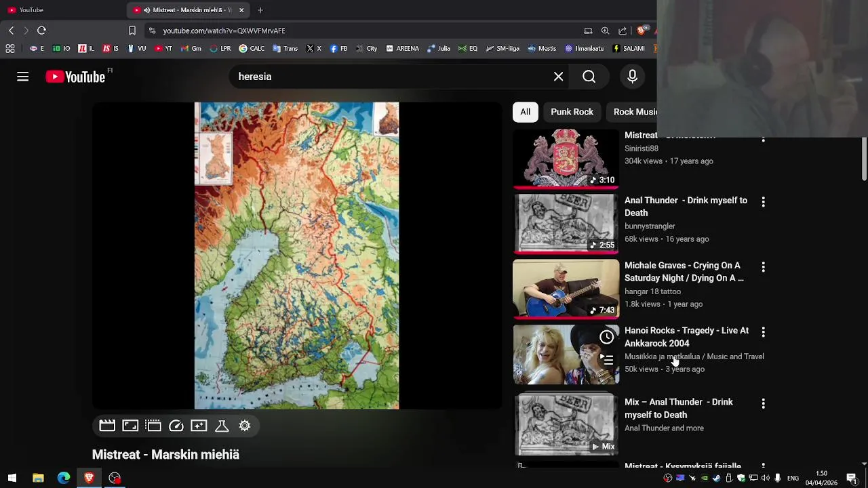Open 'Anal Thunder - Drink myself to Death' video
Image resolution: width=868 pixels, height=488 pixels.
686,207
